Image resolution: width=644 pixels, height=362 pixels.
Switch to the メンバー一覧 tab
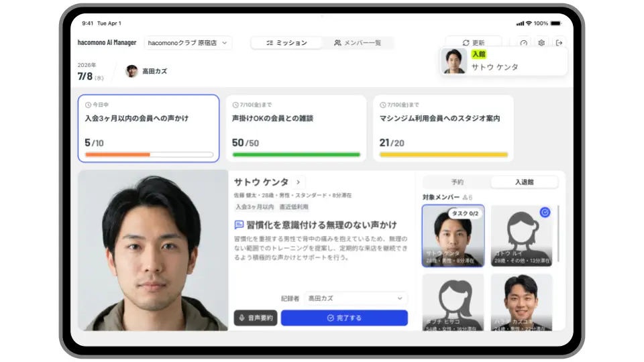coord(358,43)
